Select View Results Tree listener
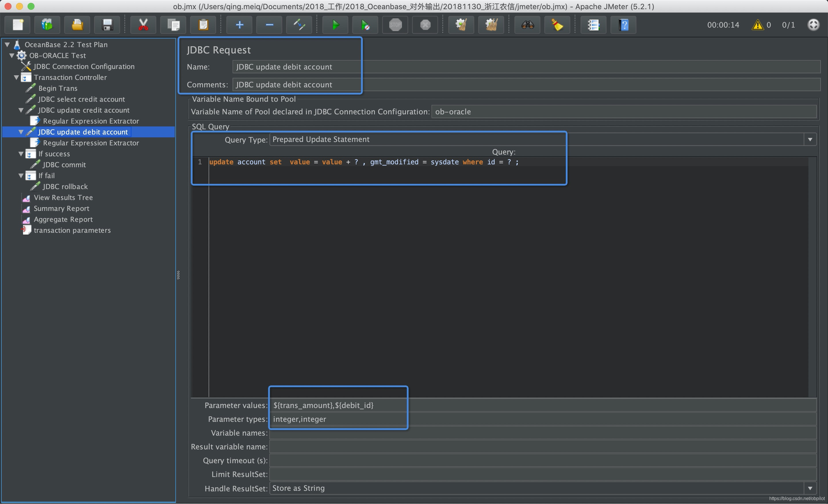 [x=64, y=197]
